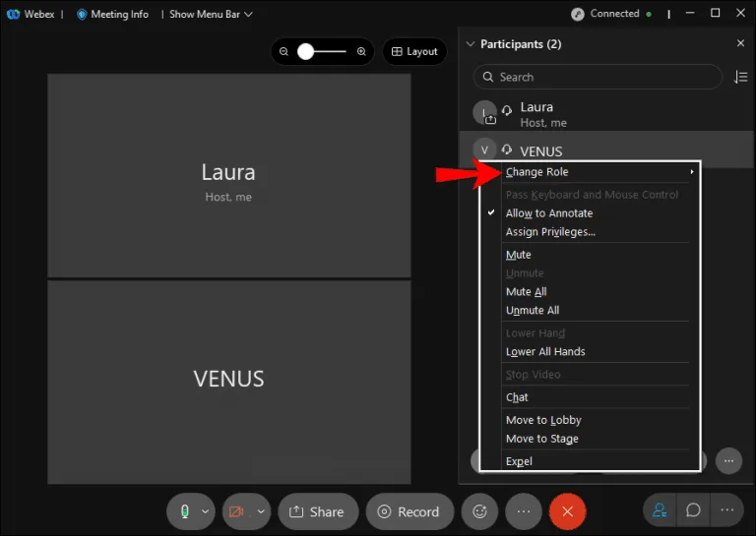Click the zoom in magnifier icon

[361, 51]
